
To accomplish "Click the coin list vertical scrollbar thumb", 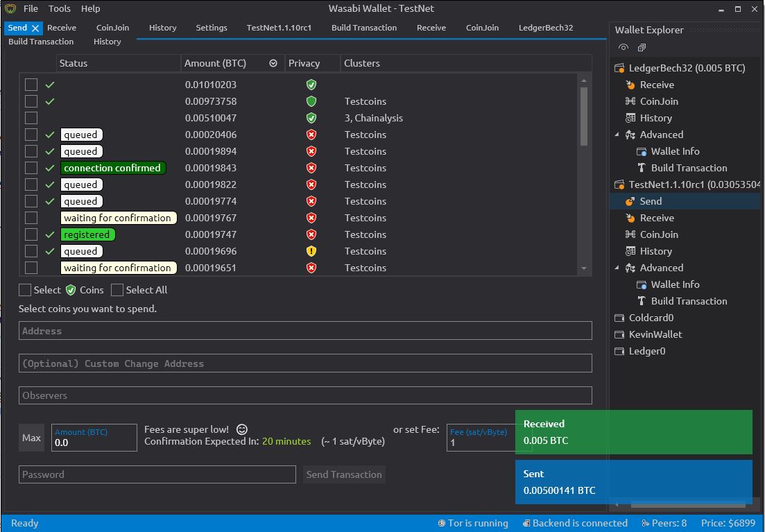I will pos(584,116).
